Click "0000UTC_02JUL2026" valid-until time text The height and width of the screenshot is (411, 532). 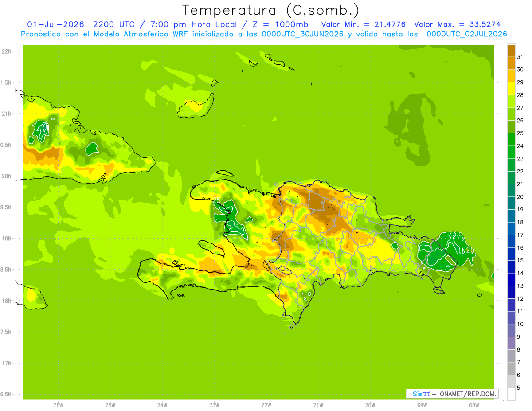(x=466, y=34)
